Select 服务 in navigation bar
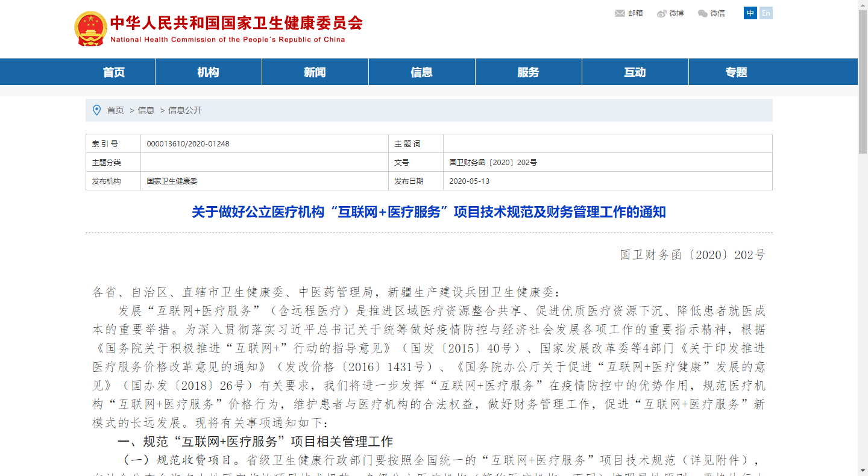This screenshot has width=868, height=476. tap(528, 72)
